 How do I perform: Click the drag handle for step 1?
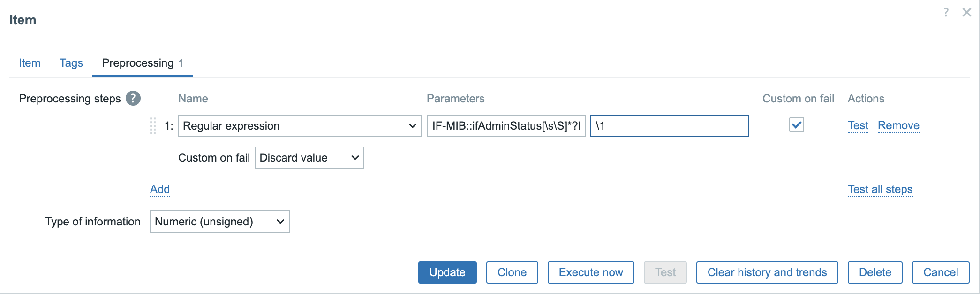point(153,126)
